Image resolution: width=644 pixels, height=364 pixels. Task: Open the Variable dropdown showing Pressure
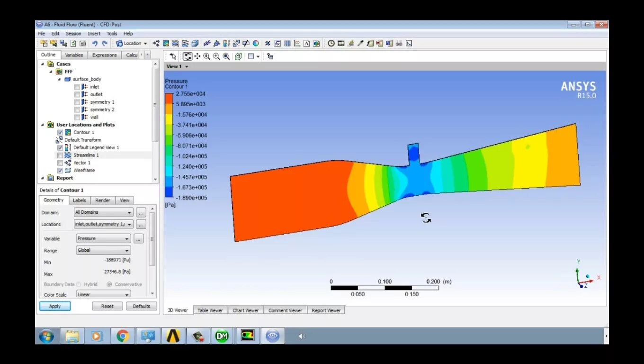point(104,238)
